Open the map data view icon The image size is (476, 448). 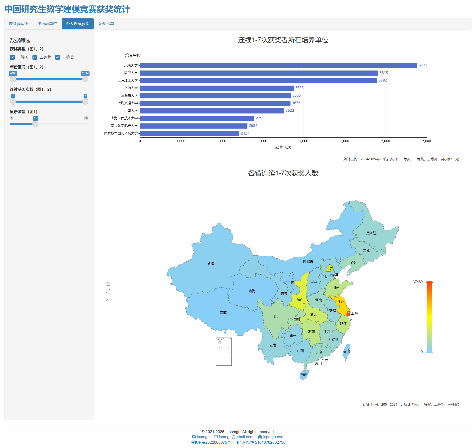point(108,283)
